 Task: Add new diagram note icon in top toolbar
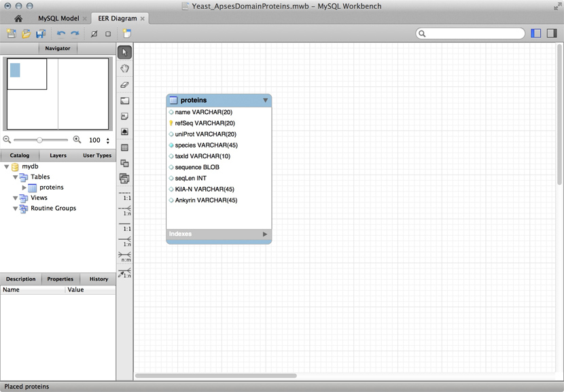click(x=126, y=33)
